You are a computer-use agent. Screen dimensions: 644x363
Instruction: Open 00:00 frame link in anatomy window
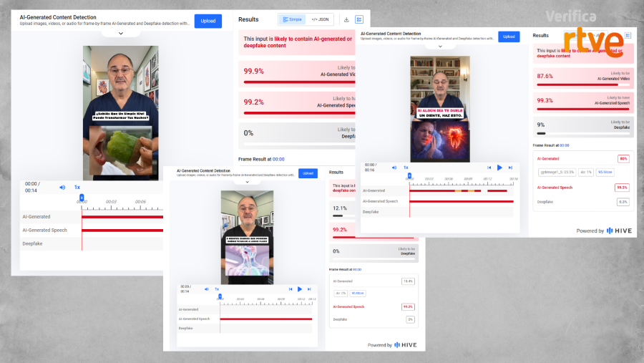(357, 270)
